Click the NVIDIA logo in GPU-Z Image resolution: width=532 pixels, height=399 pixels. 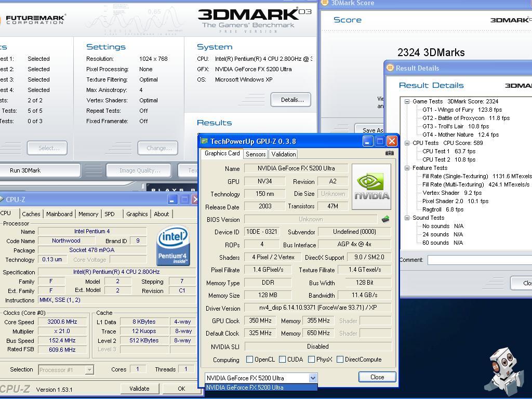click(371, 187)
